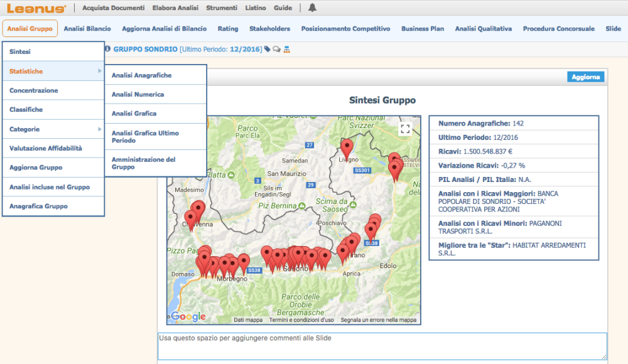This screenshot has height=364, width=628.
Task: Go to the Slide tab
Action: click(613, 28)
